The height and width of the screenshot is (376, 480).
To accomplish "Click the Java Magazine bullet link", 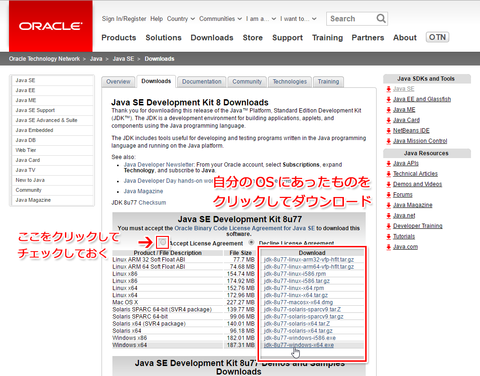I will pos(143,191).
